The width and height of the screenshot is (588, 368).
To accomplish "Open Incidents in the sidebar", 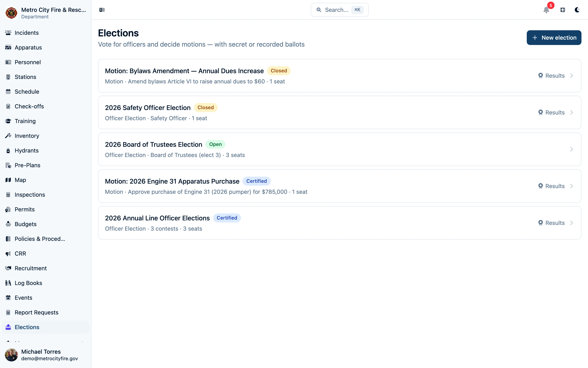I will (46, 33).
